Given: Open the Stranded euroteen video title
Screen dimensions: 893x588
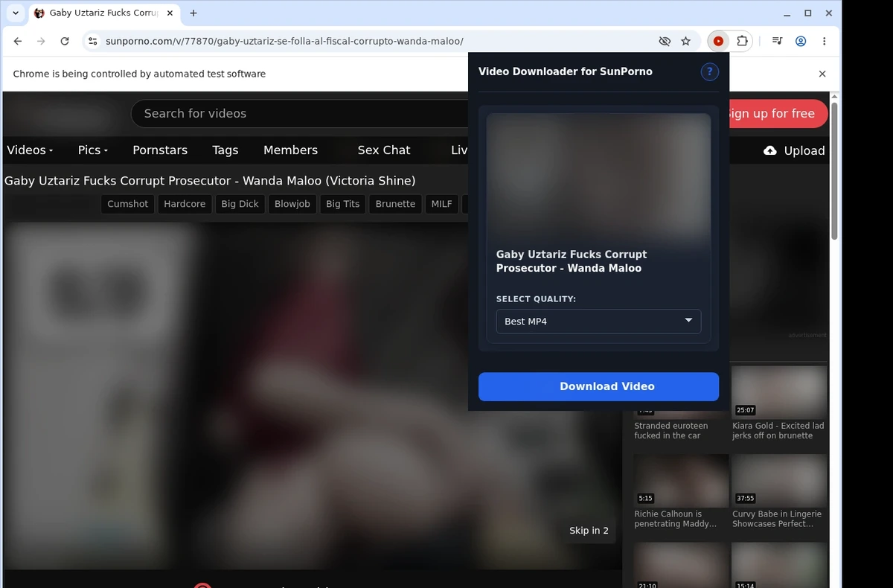Looking at the screenshot, I should pyautogui.click(x=670, y=431).
